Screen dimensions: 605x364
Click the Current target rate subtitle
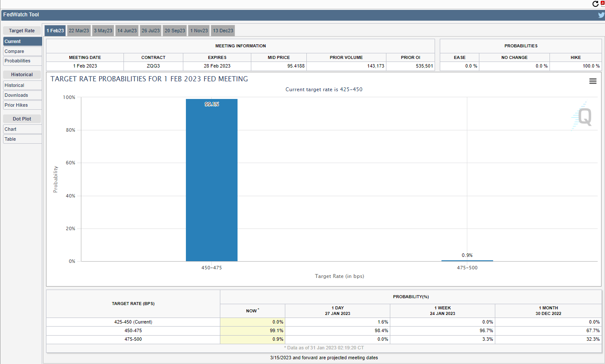coord(324,89)
